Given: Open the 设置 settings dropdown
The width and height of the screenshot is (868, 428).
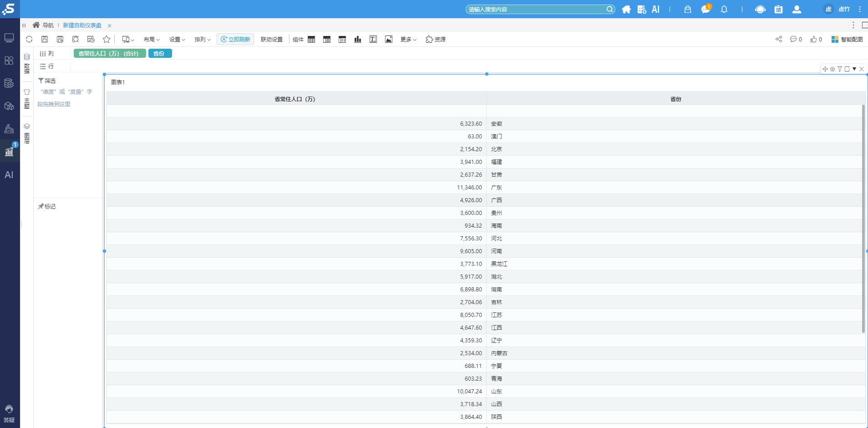Looking at the screenshot, I should (x=177, y=40).
